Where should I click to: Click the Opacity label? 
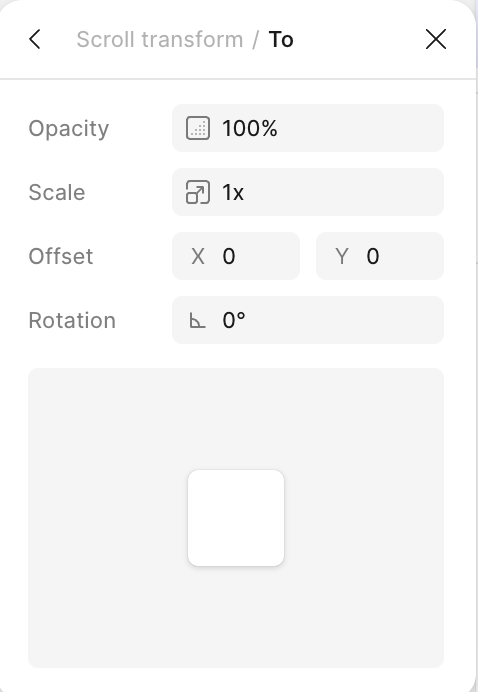(68, 129)
